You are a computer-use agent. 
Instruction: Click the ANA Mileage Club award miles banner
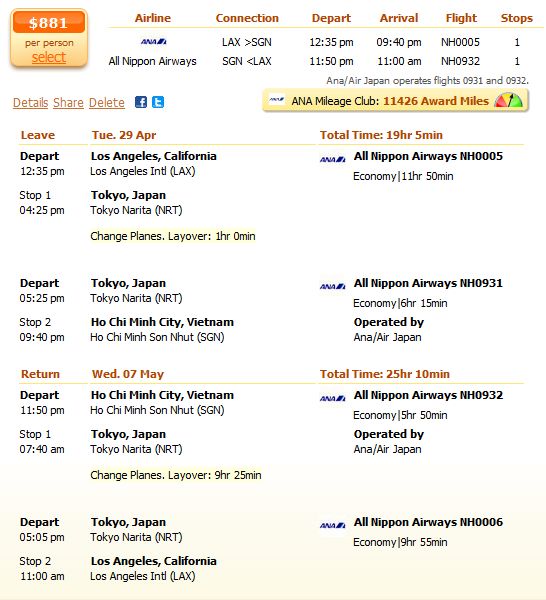tap(396, 101)
